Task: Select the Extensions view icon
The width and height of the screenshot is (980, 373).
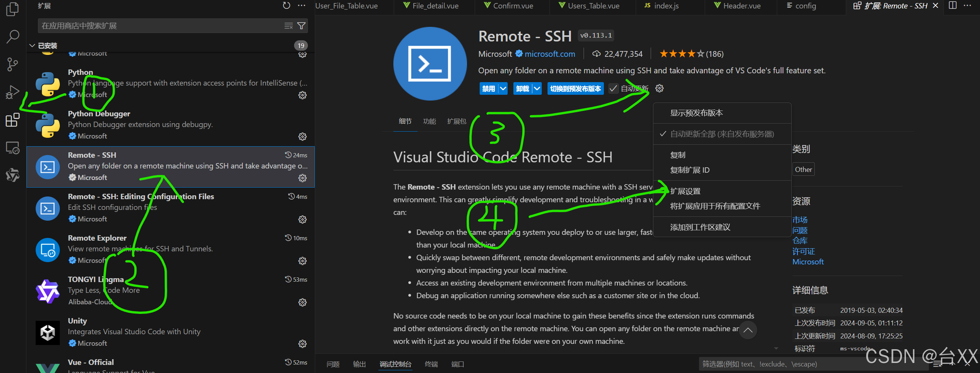Action: [13, 120]
